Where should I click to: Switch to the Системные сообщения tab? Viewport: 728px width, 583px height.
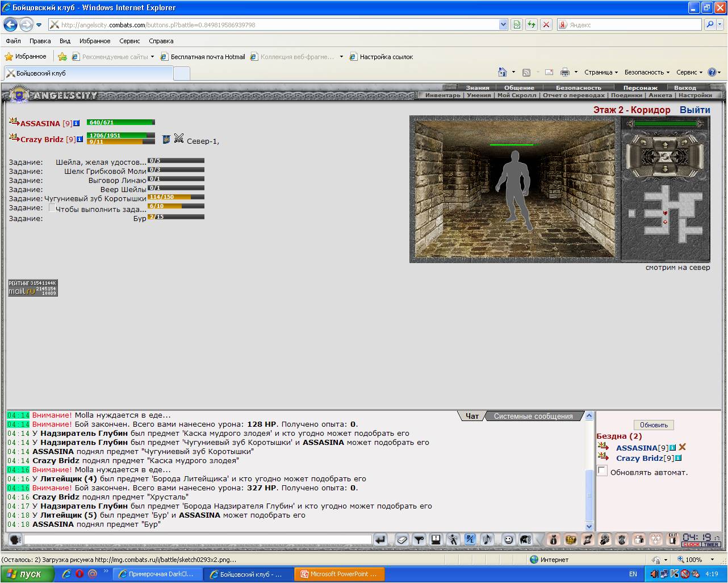(x=533, y=416)
